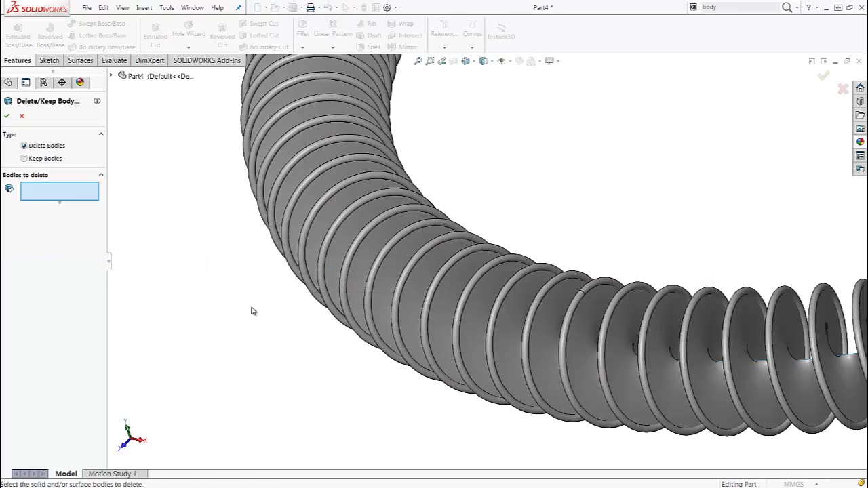868x488 pixels.
Task: Cancel Delete/Keep Body with red X
Action: coord(22,116)
